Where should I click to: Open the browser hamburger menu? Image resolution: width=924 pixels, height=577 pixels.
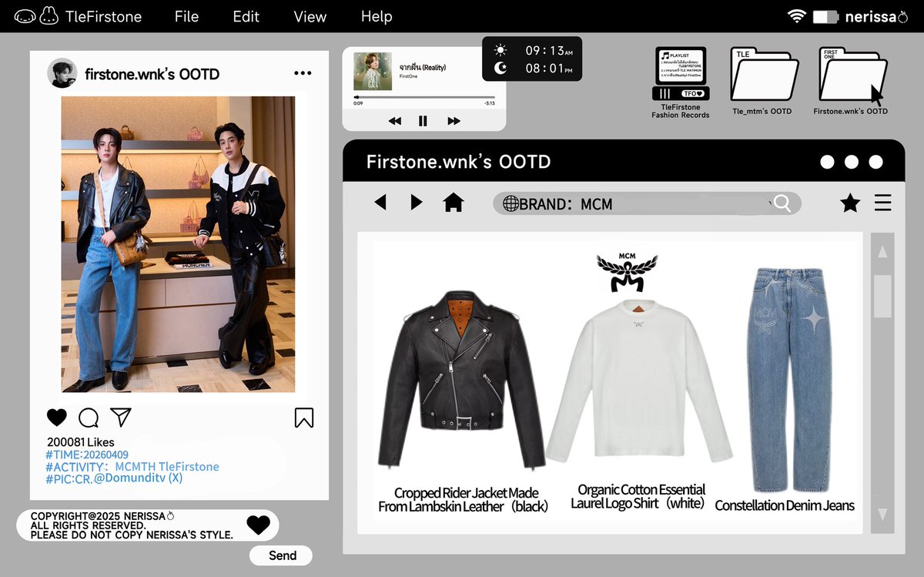coord(882,203)
